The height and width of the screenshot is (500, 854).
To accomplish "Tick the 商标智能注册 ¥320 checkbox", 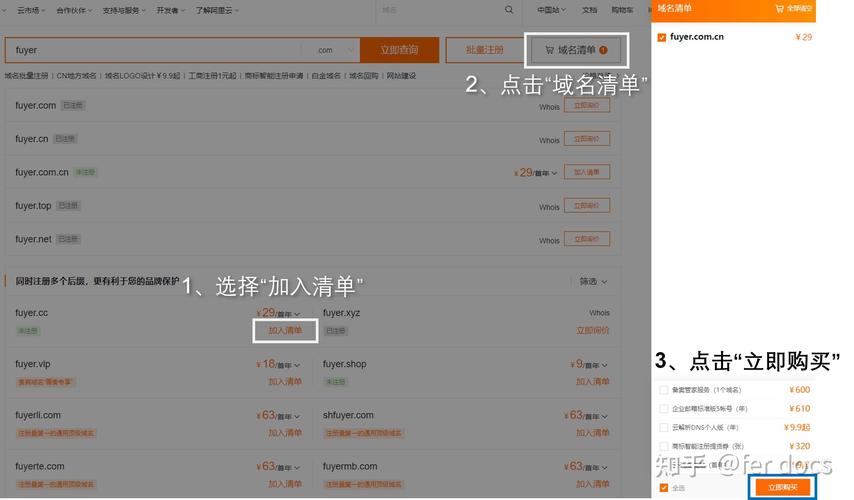I will 663,446.
